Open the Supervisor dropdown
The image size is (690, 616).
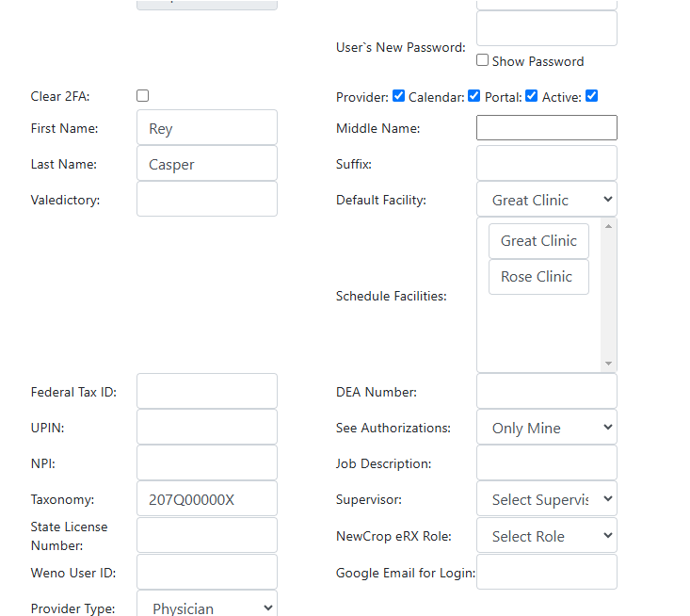(x=547, y=499)
